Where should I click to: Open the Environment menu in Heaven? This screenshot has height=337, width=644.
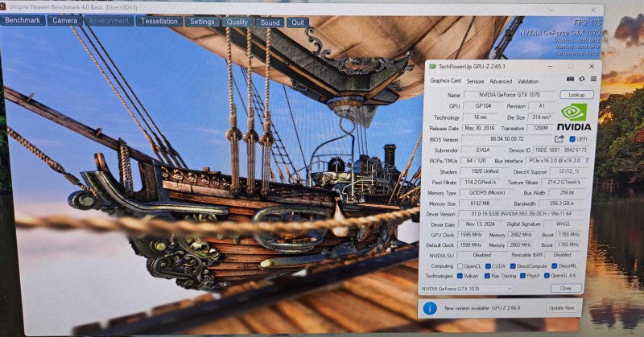pyautogui.click(x=109, y=21)
